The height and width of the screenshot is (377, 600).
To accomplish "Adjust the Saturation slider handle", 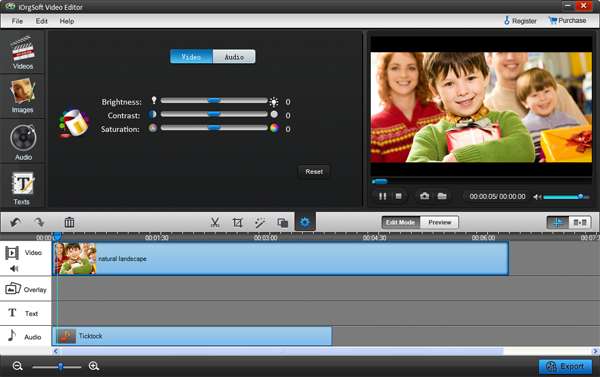I will 214,127.
